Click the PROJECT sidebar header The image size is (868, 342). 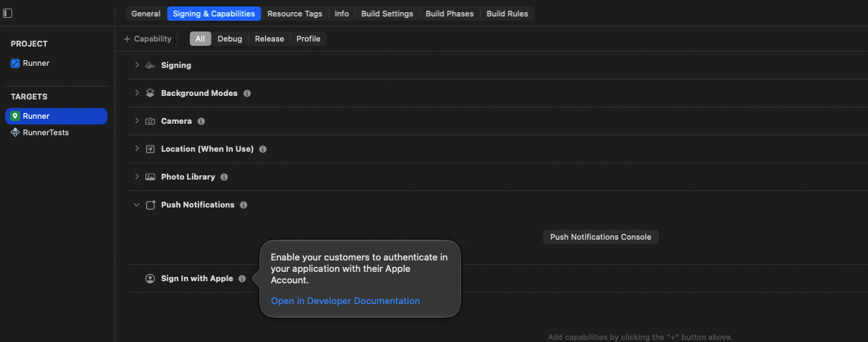pos(29,44)
